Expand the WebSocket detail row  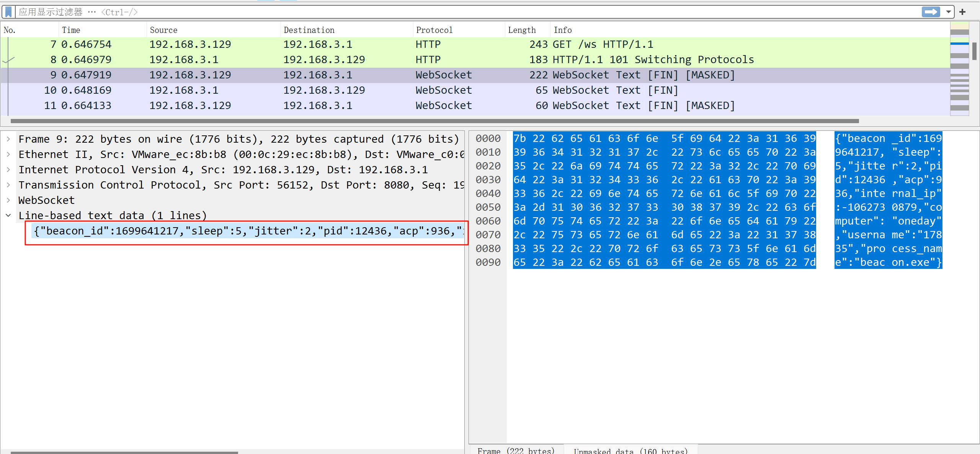(8, 200)
